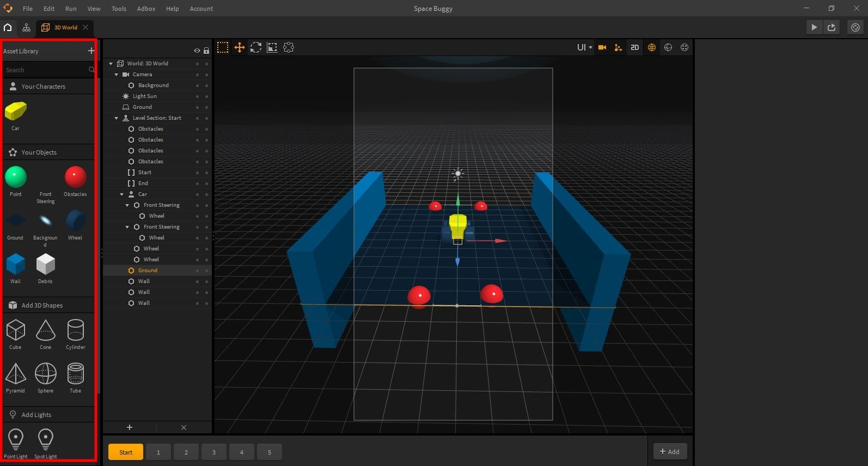Click the Asset Library search field
The height and width of the screenshot is (466, 868).
pos(46,70)
